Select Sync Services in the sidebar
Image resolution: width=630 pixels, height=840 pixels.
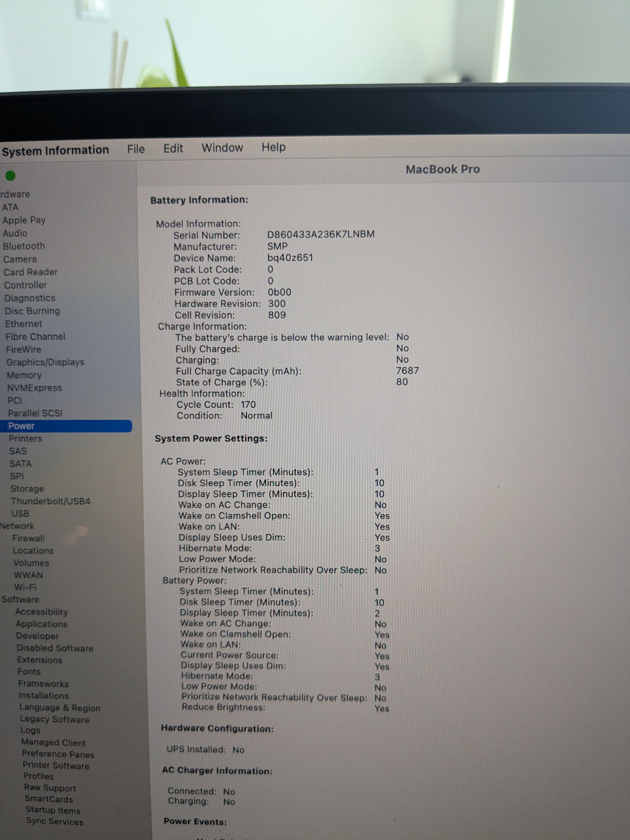(x=55, y=822)
